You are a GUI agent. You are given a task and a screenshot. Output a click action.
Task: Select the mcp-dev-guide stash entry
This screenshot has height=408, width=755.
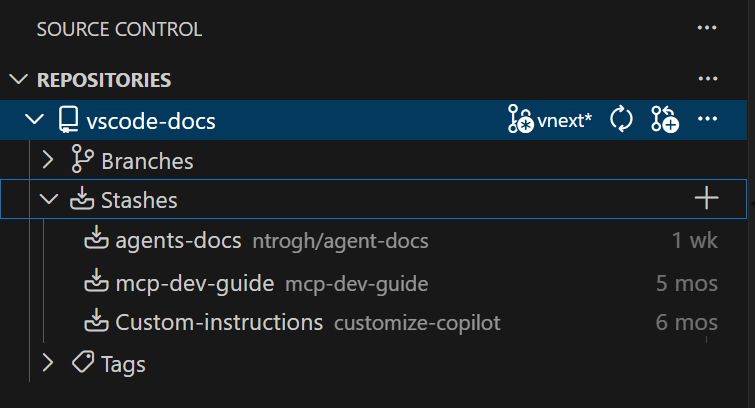coord(195,283)
